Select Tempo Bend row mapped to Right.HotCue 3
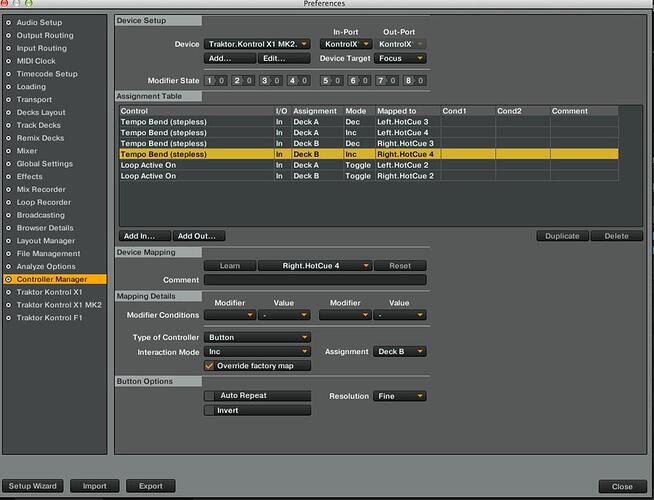Screen dimensions: 654x500 pos(369,143)
